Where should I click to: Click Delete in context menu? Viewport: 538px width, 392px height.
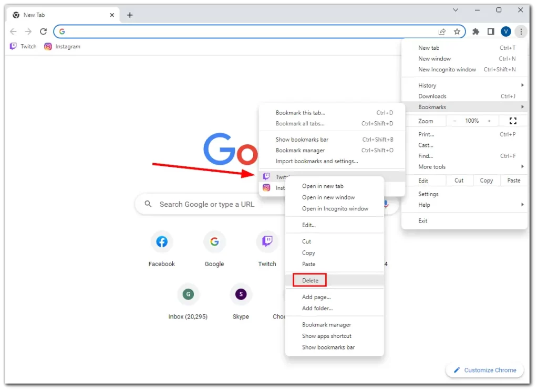tap(335, 280)
